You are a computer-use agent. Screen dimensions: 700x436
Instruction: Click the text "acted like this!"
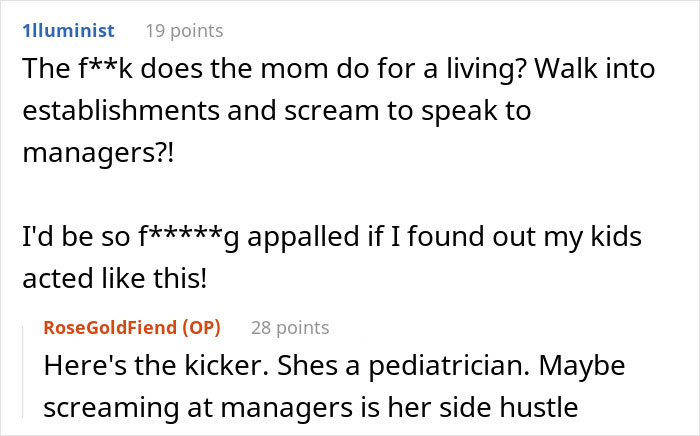point(115,278)
